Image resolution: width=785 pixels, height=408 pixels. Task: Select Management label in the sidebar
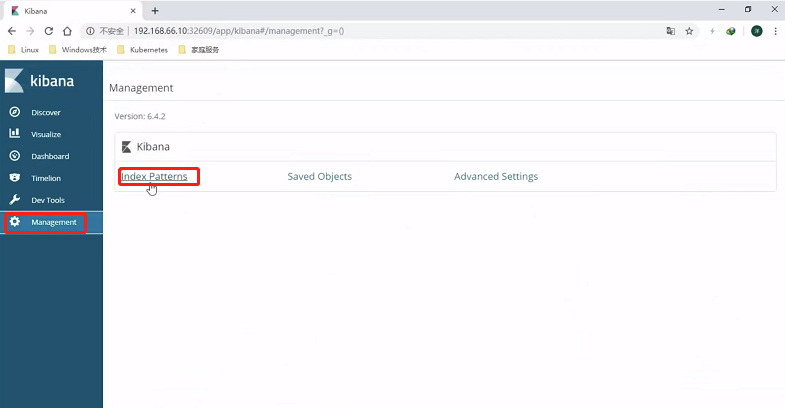coord(54,222)
